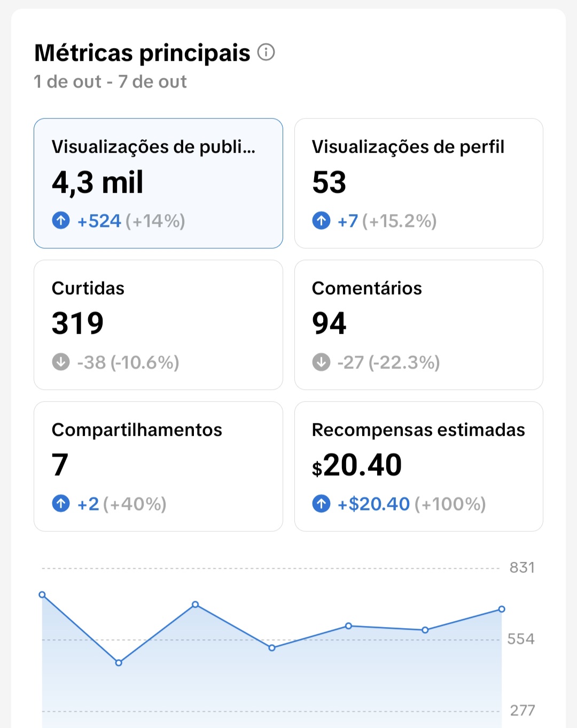Click the date range "1 de out - 7 de out"
The width and height of the screenshot is (577, 728).
point(110,82)
